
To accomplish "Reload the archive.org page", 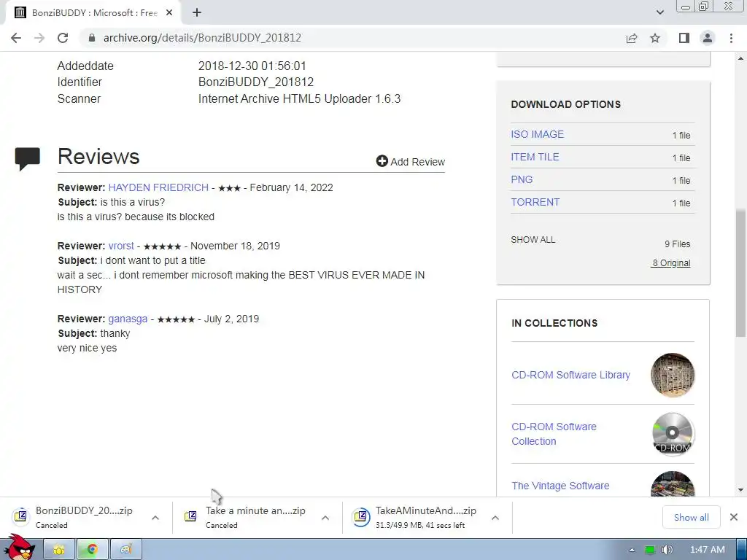I will 63,38.
